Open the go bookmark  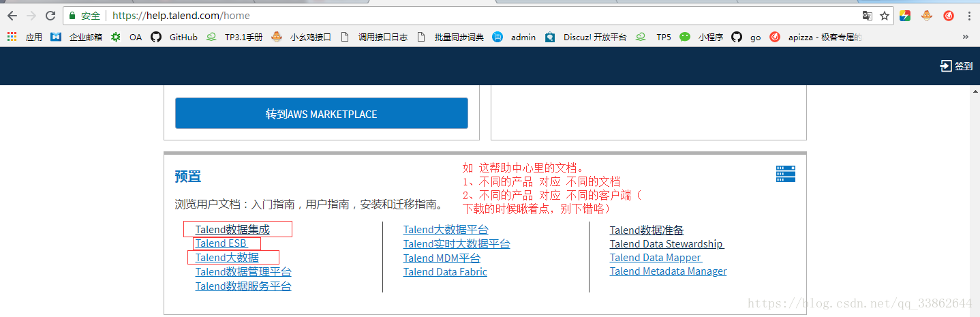coord(746,37)
